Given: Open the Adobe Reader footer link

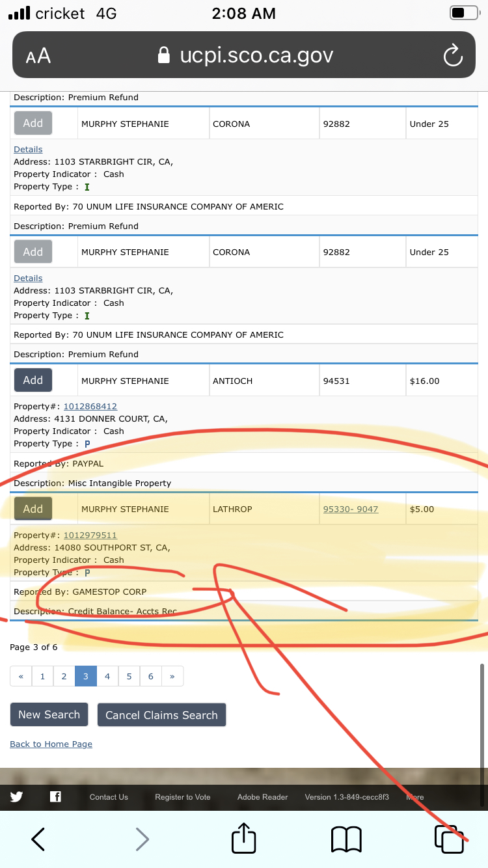Looking at the screenshot, I should pos(262,797).
